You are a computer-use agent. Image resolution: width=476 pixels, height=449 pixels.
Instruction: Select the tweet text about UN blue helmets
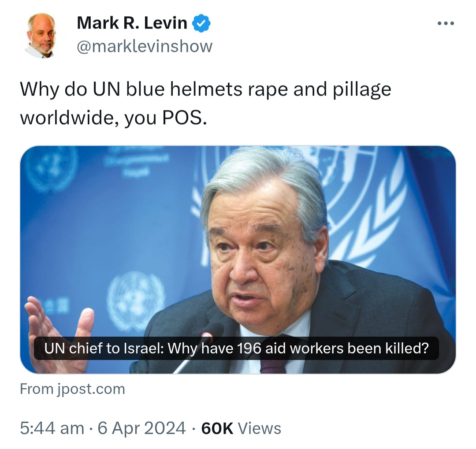coord(205,103)
